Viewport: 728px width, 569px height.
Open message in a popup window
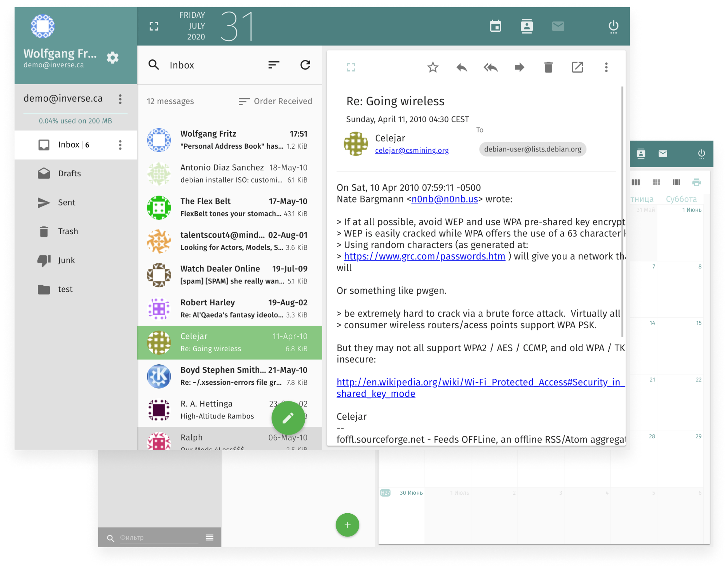click(577, 67)
